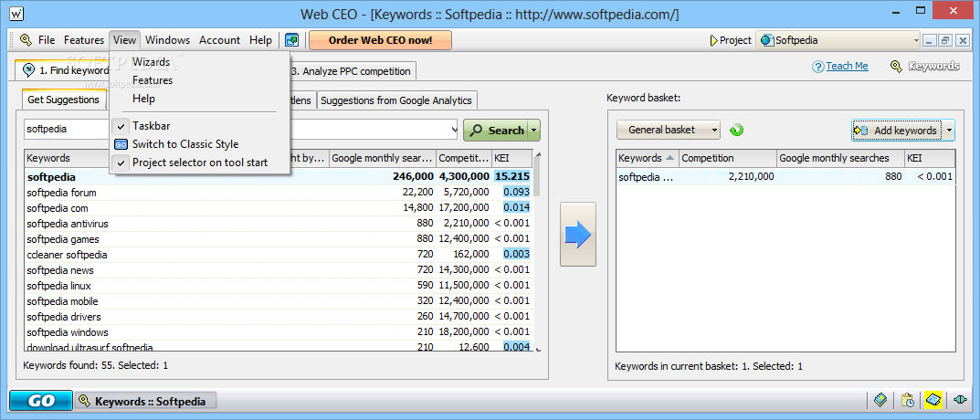Viewport: 980px width, 420px height.
Task: Close the open View menu
Action: (124, 40)
